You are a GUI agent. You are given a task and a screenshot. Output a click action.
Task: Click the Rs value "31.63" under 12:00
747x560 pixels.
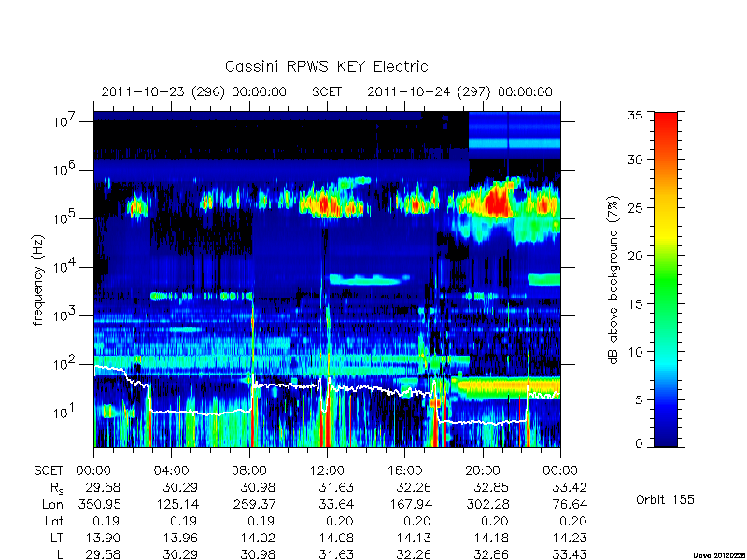(336, 487)
